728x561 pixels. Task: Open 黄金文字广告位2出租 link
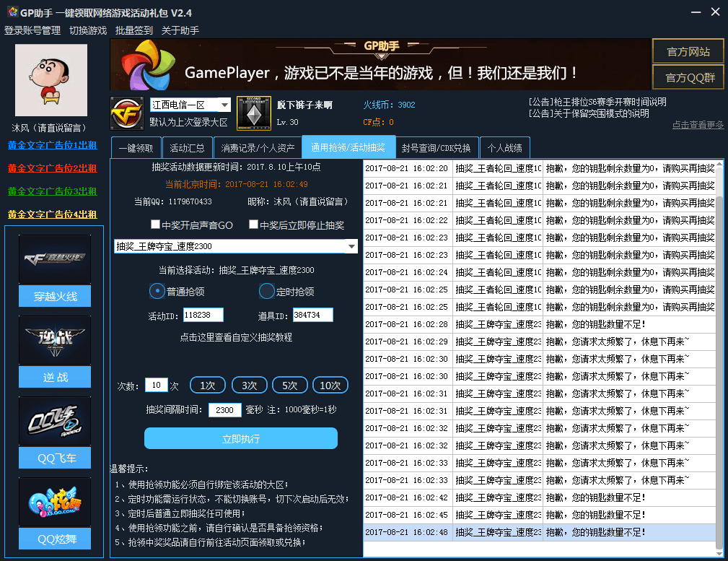53,168
